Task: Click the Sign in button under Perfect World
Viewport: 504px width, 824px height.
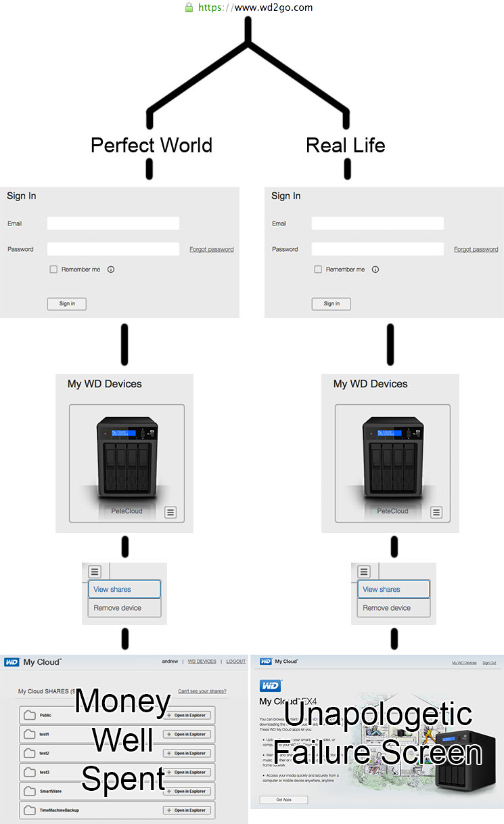Action: [x=67, y=303]
